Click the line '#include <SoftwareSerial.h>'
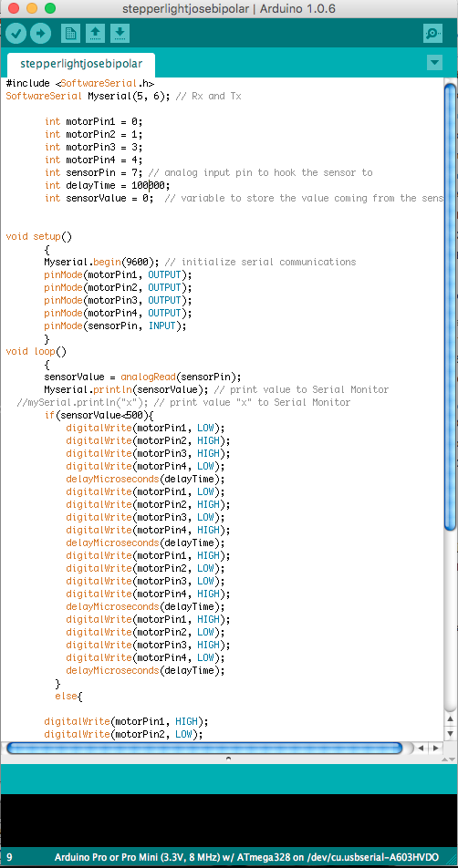The height and width of the screenshot is (868, 458). click(79, 83)
